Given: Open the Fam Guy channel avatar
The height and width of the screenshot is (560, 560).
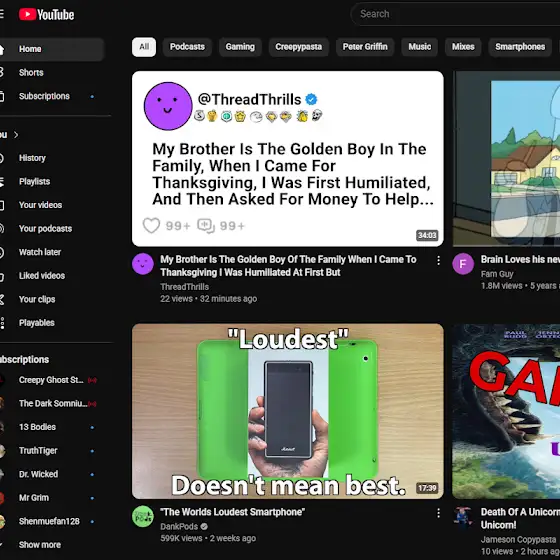Looking at the screenshot, I should click(463, 264).
